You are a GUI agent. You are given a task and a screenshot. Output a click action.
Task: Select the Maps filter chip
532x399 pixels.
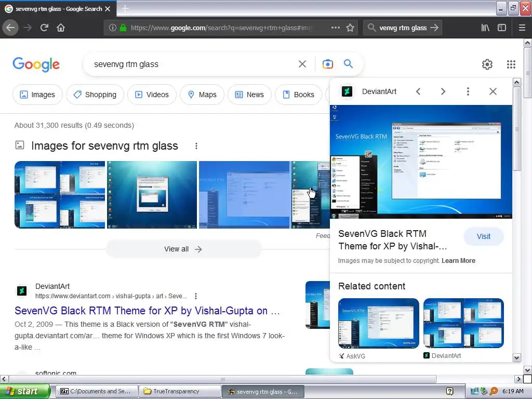tap(202, 95)
